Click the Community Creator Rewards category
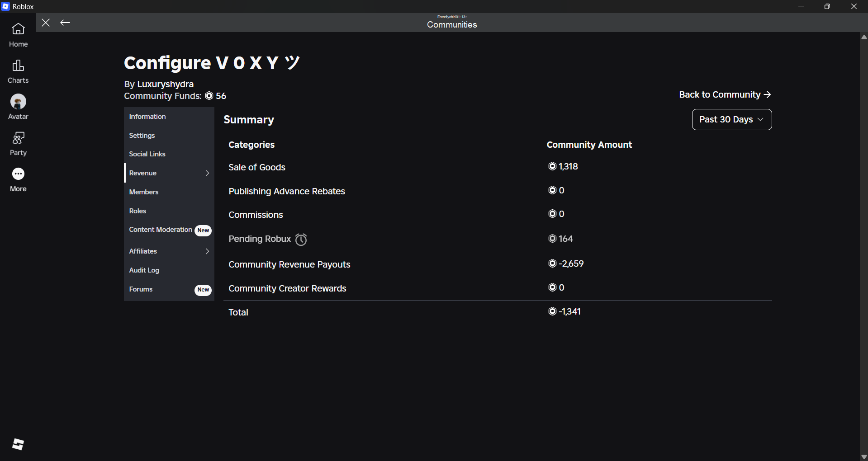 (x=287, y=288)
